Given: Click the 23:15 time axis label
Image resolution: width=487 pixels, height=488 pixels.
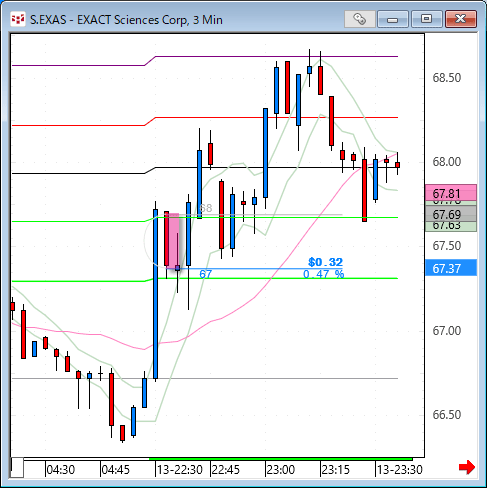Looking at the screenshot, I should [x=336, y=470].
